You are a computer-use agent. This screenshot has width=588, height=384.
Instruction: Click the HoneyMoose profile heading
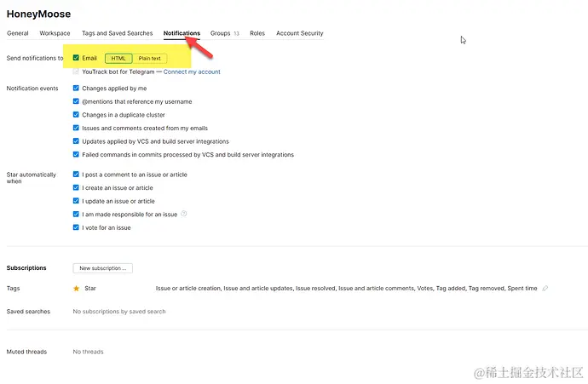[x=38, y=14]
